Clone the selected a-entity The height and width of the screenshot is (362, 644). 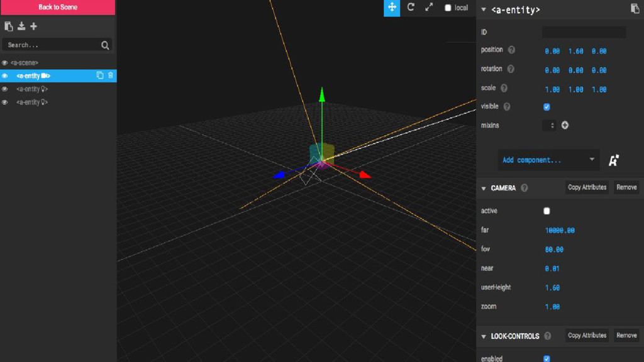[x=100, y=75]
